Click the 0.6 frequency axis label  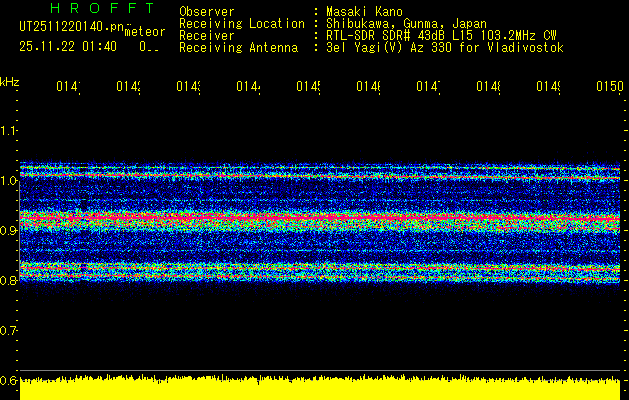(x=9, y=380)
